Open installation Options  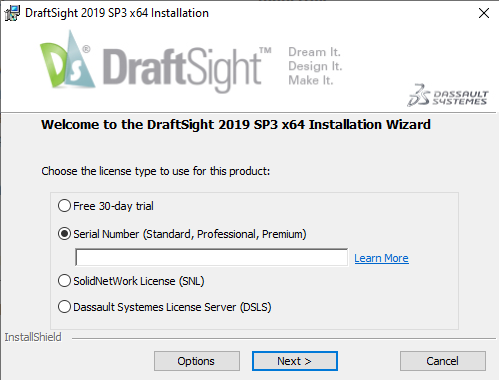pos(197,361)
